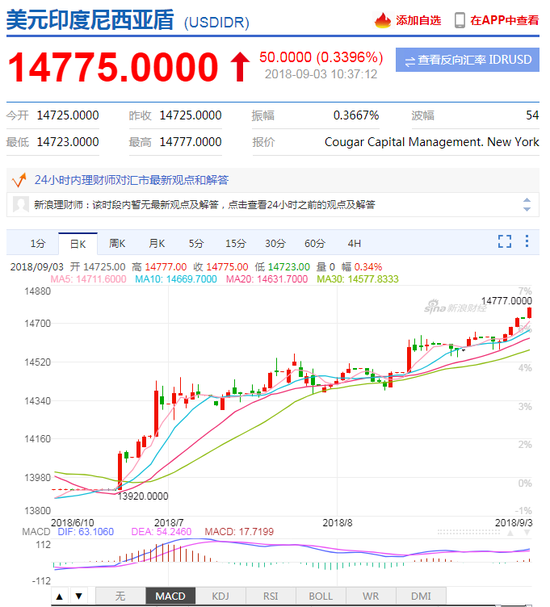Open 24小时内理财师对汇市最新观点和解答 link
The height and width of the screenshot is (607, 550).
point(132,180)
